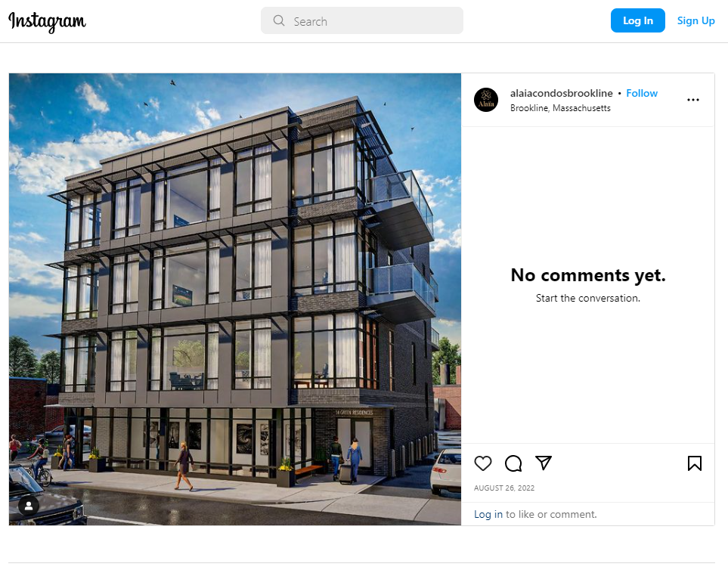
Task: Follow alaiacondosbrookline
Action: pos(642,93)
